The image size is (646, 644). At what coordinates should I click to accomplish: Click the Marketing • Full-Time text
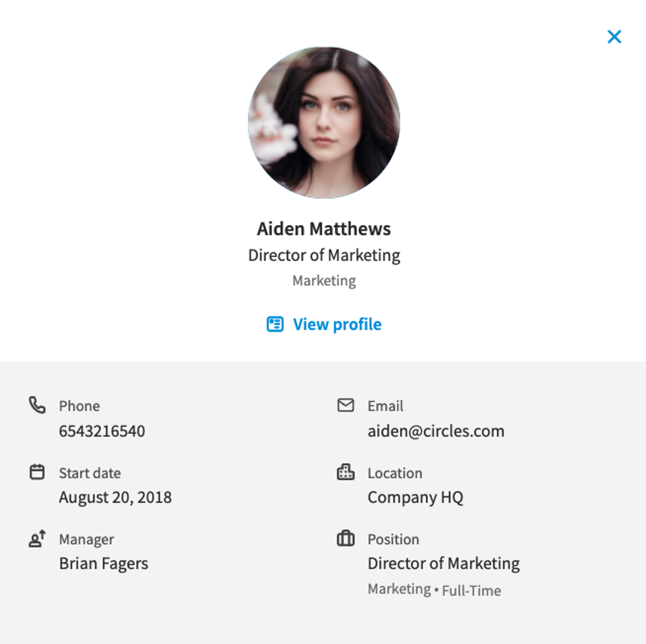tap(434, 590)
